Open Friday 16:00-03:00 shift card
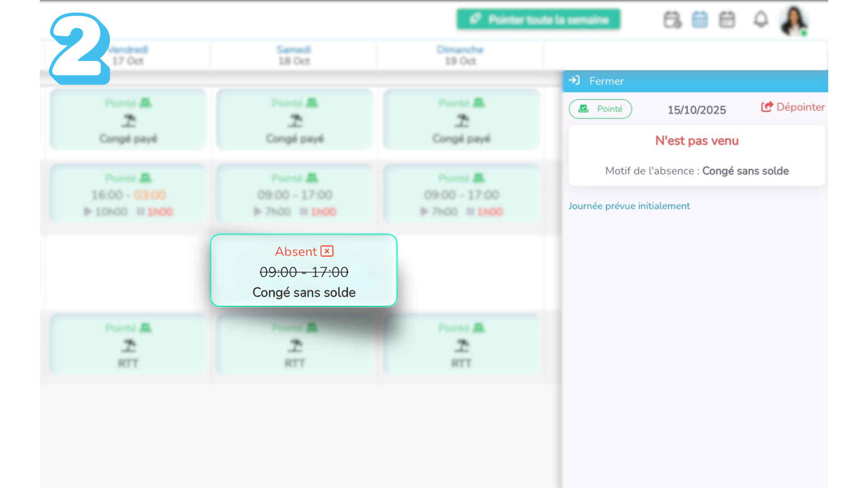 click(128, 194)
